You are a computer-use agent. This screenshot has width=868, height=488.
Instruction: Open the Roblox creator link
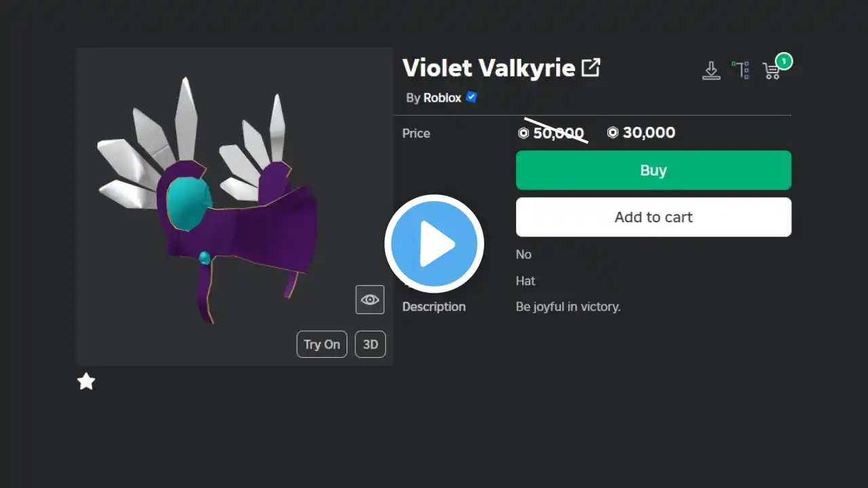pos(442,98)
